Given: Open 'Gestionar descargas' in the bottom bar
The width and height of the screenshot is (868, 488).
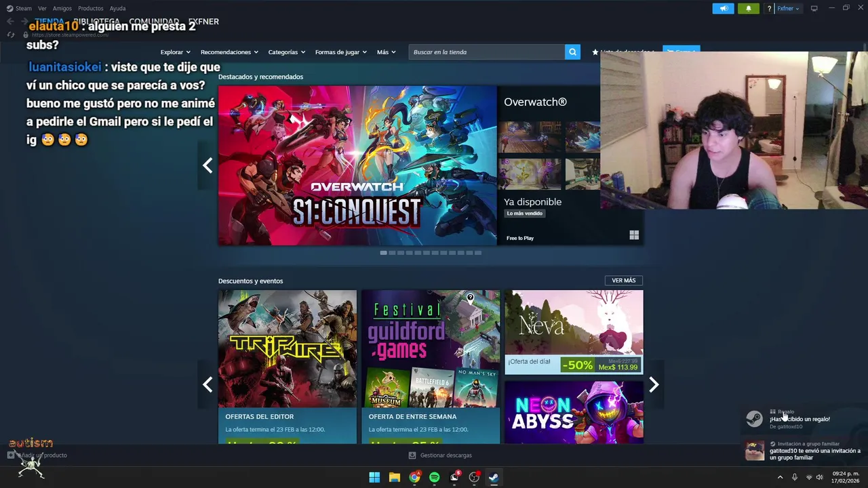Looking at the screenshot, I should pos(440,455).
